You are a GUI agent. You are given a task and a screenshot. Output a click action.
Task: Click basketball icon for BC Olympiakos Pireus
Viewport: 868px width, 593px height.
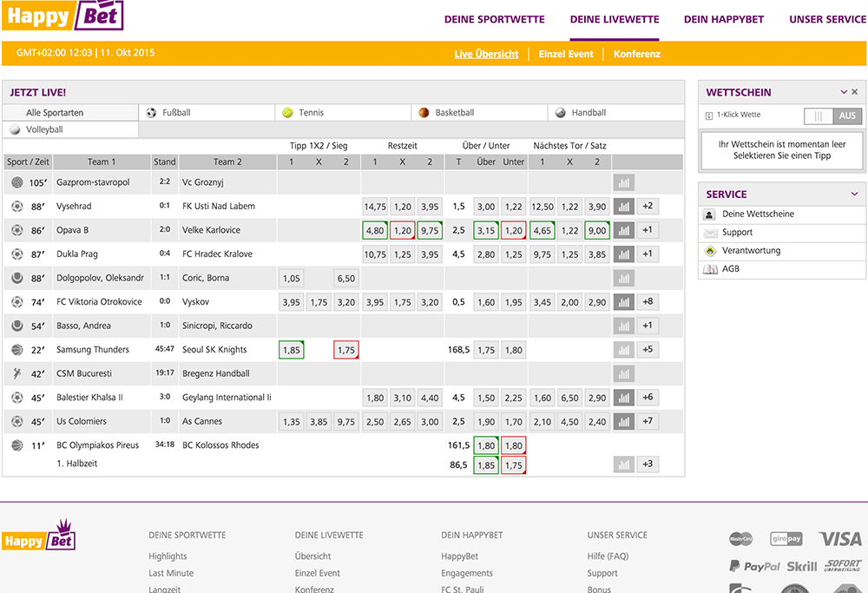(x=17, y=445)
